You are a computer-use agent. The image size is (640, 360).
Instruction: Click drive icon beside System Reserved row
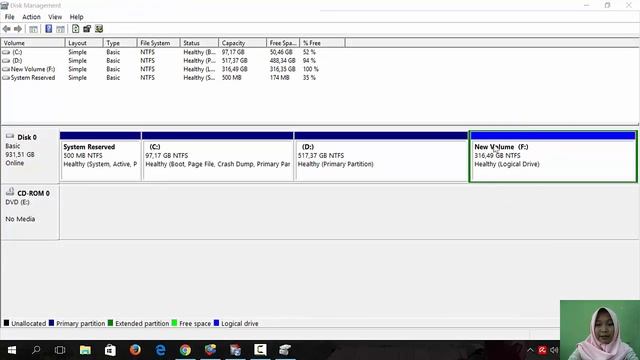pos(6,78)
